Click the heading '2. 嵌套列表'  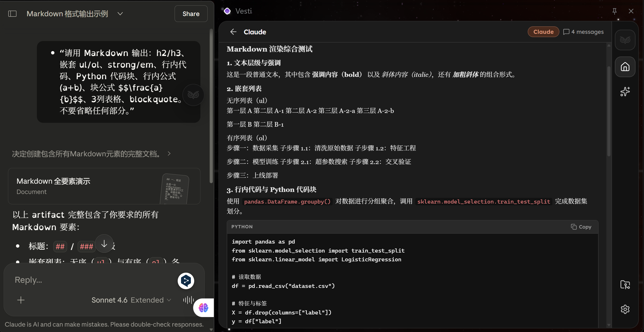(x=244, y=88)
